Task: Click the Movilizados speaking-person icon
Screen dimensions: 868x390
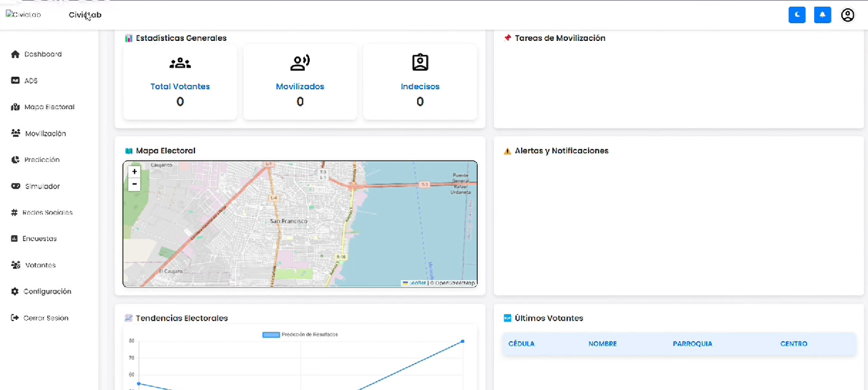Action: click(x=300, y=63)
